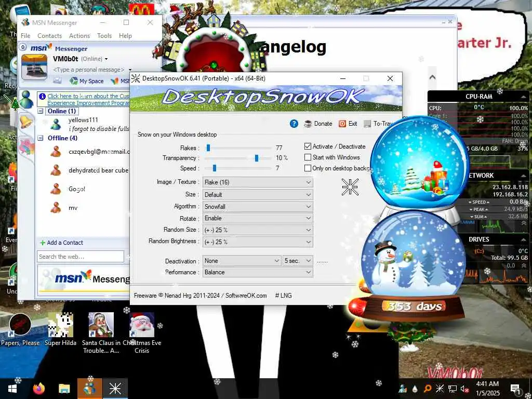Collapse the Offline (4) group
Image resolution: width=532 pixels, height=399 pixels.
click(x=41, y=138)
